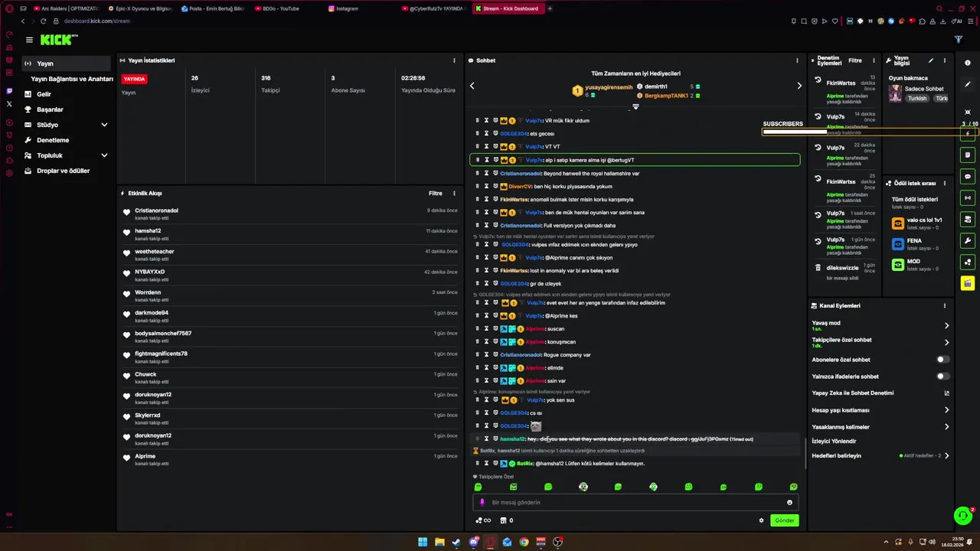
Task: Click browser reload button in address bar
Action: (43, 21)
